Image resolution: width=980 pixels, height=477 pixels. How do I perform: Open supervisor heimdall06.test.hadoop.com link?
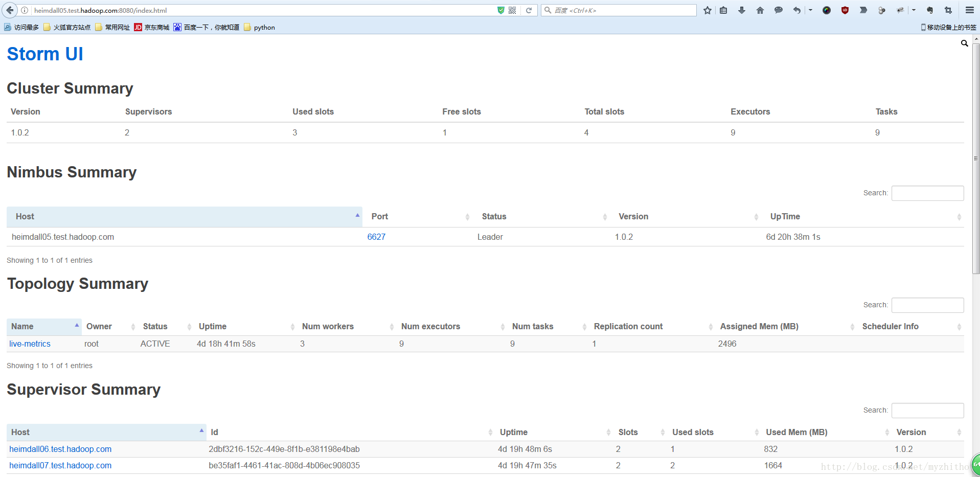tap(60, 449)
